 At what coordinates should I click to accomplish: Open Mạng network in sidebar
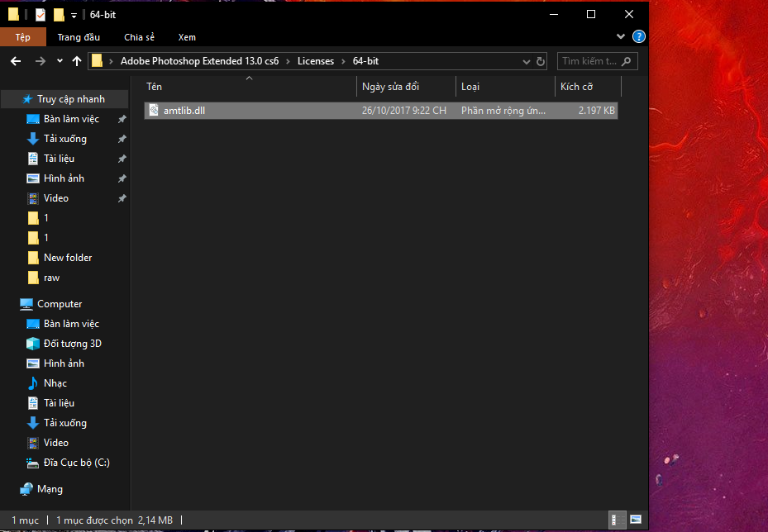[x=50, y=489]
